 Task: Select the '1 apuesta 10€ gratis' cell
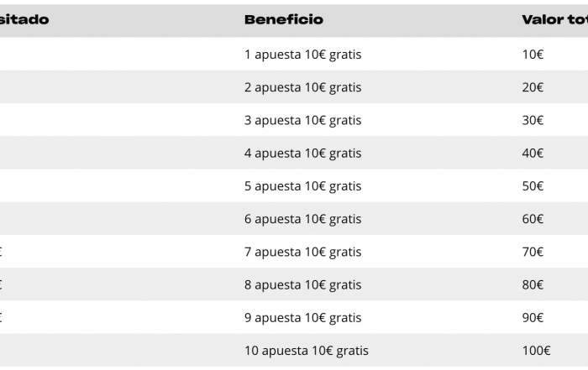pyautogui.click(x=302, y=55)
